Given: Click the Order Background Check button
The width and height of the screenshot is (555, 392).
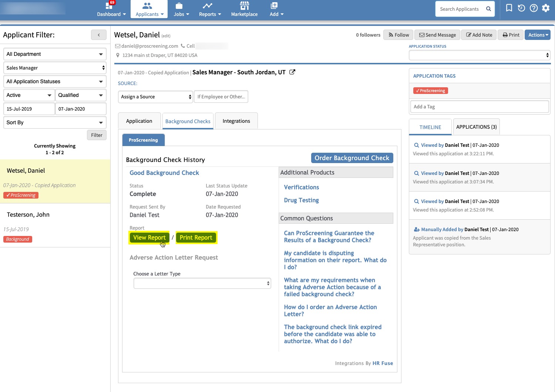Looking at the screenshot, I should (x=352, y=158).
